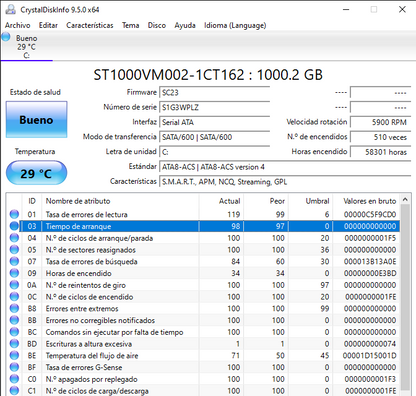416x396 pixels.
Task: Click the status orb for Errores entre extremos
Action: click(14, 308)
